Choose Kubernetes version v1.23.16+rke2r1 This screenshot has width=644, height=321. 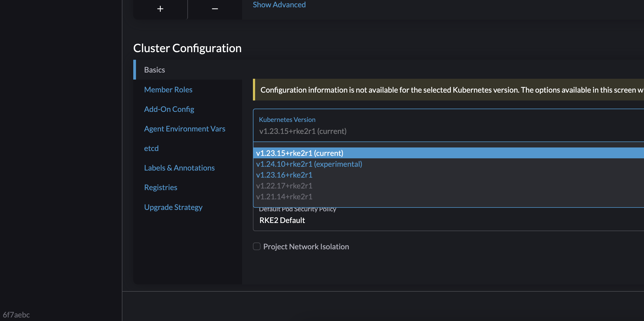pyautogui.click(x=284, y=175)
